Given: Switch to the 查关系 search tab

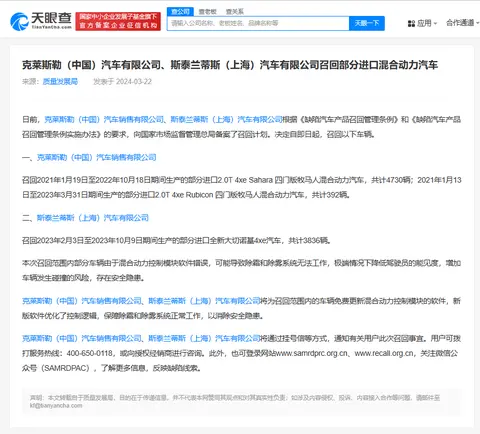Looking at the screenshot, I should point(235,12).
